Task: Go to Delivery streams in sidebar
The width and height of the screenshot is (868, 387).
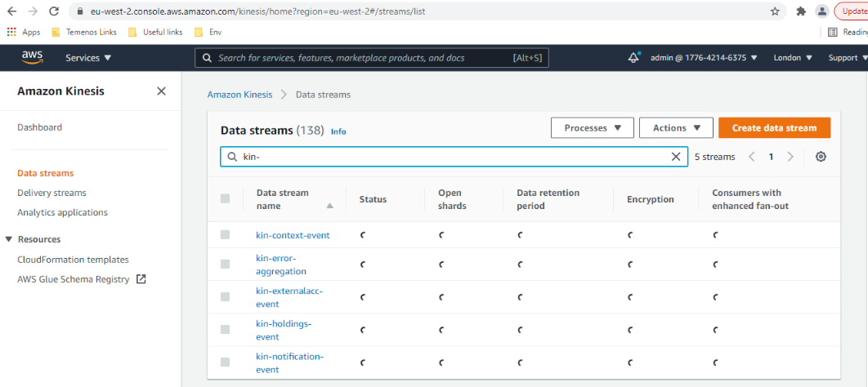Action: click(51, 193)
